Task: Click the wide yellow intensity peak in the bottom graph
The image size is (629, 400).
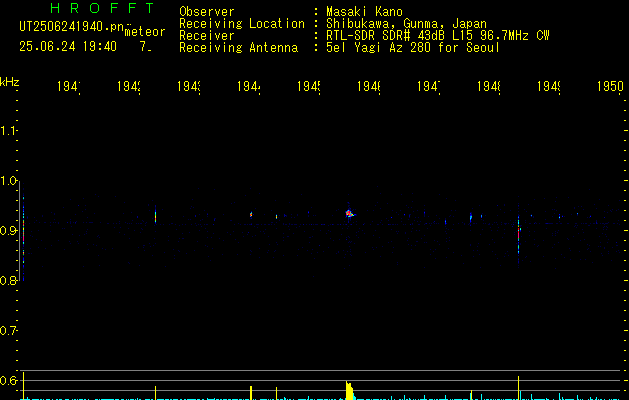Action: pos(350,390)
